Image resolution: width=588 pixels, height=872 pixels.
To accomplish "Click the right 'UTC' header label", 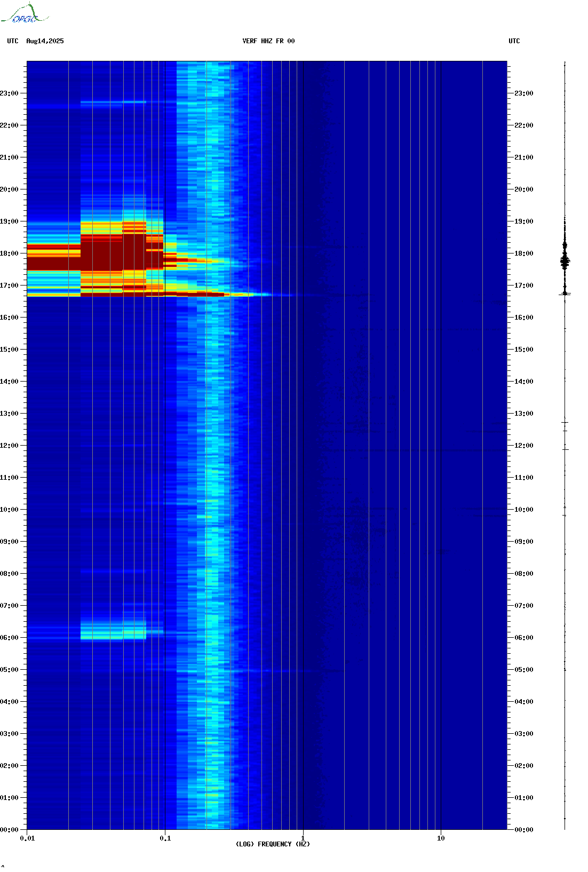I will [514, 41].
